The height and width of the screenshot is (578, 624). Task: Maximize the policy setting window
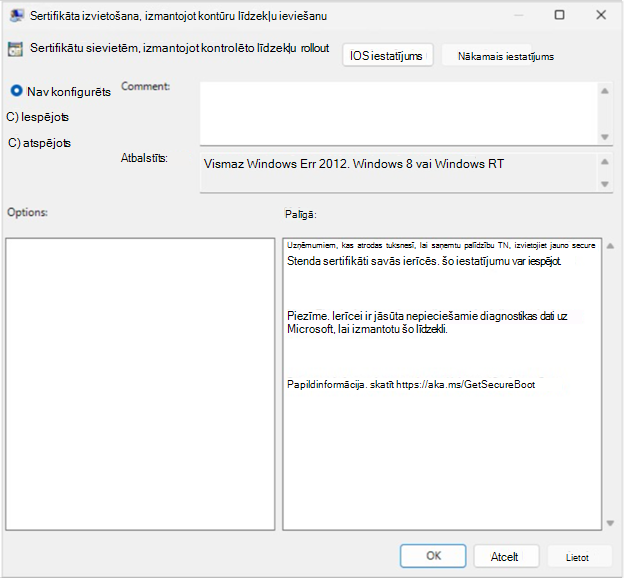(560, 15)
